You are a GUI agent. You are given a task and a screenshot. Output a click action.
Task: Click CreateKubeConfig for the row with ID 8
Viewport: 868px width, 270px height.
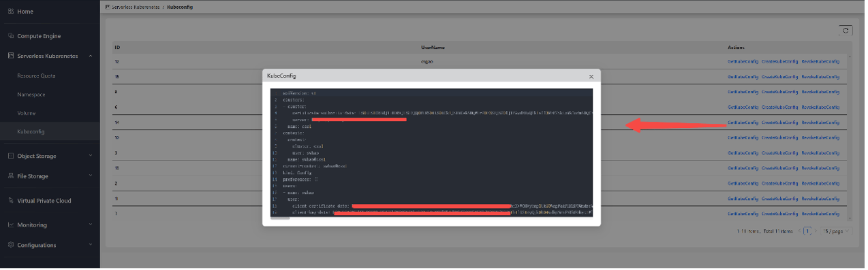[779, 92]
